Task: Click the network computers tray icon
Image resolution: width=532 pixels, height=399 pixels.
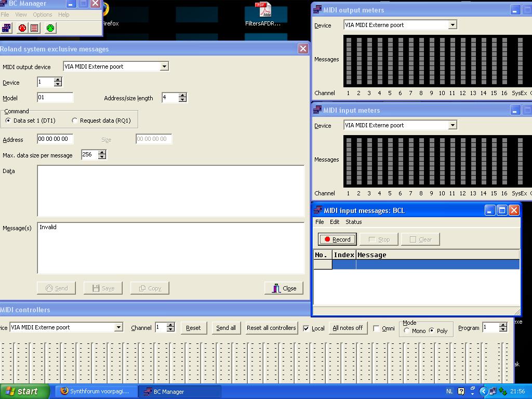Action: point(493,391)
